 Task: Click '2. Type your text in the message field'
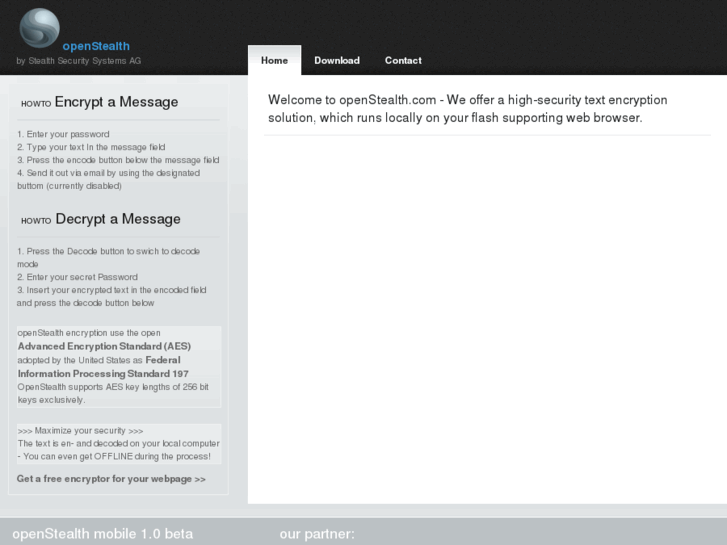91,147
